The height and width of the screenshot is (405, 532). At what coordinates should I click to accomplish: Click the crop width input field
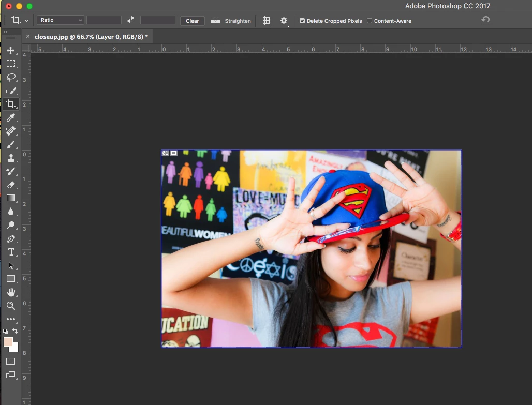[x=104, y=20]
